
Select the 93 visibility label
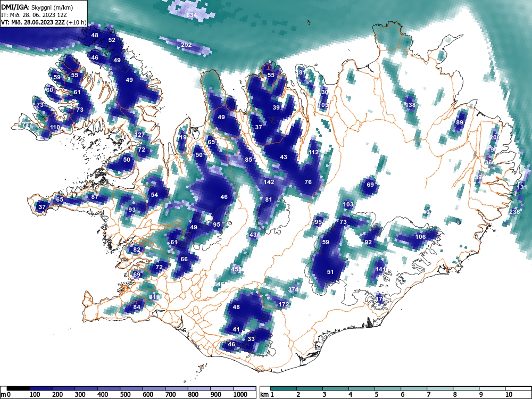(x=131, y=210)
